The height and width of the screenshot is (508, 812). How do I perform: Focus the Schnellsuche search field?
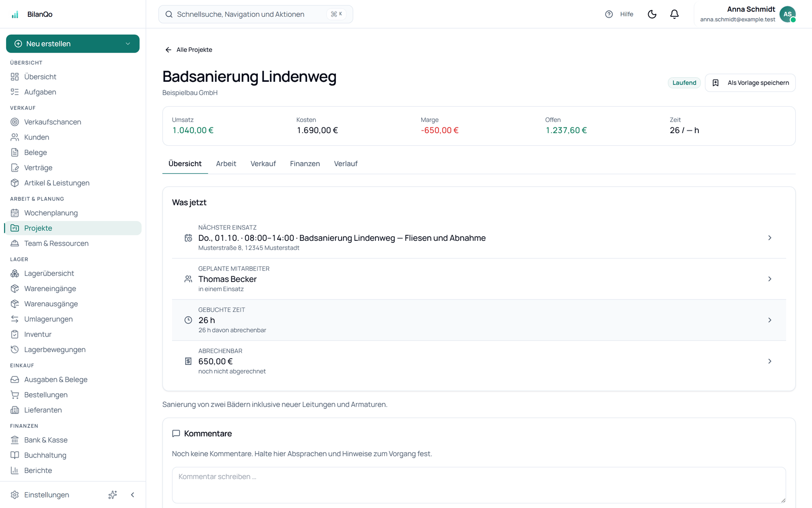[x=256, y=14]
